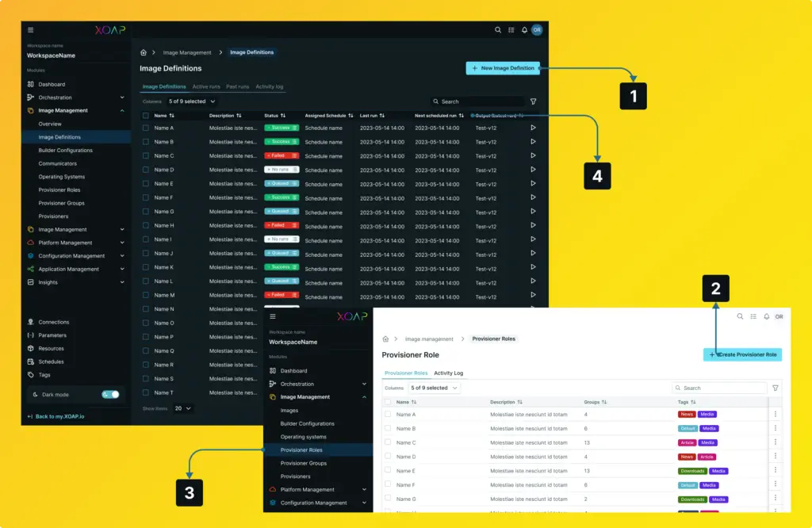Click the Create Provisioner Role button

point(742,354)
